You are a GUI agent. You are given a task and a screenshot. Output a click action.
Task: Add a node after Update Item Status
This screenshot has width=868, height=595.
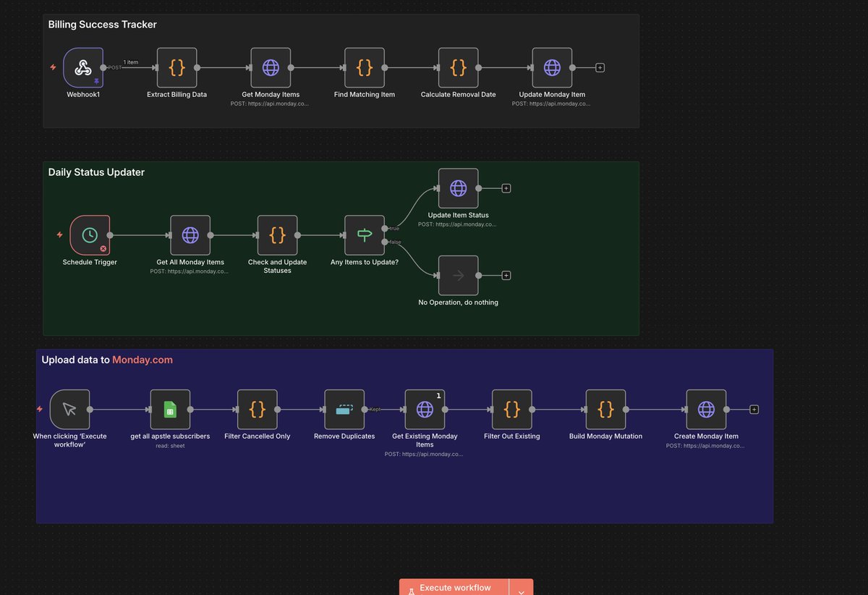coord(506,188)
